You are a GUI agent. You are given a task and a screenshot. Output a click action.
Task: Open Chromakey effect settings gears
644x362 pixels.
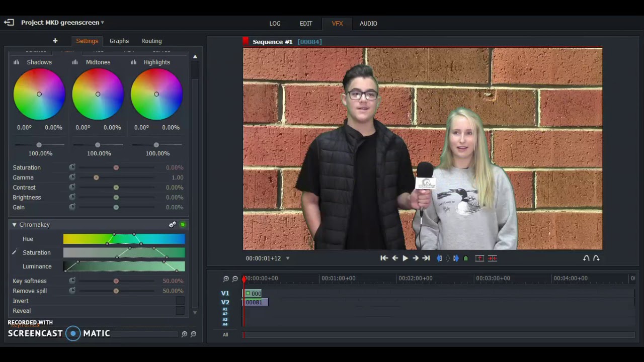173,225
